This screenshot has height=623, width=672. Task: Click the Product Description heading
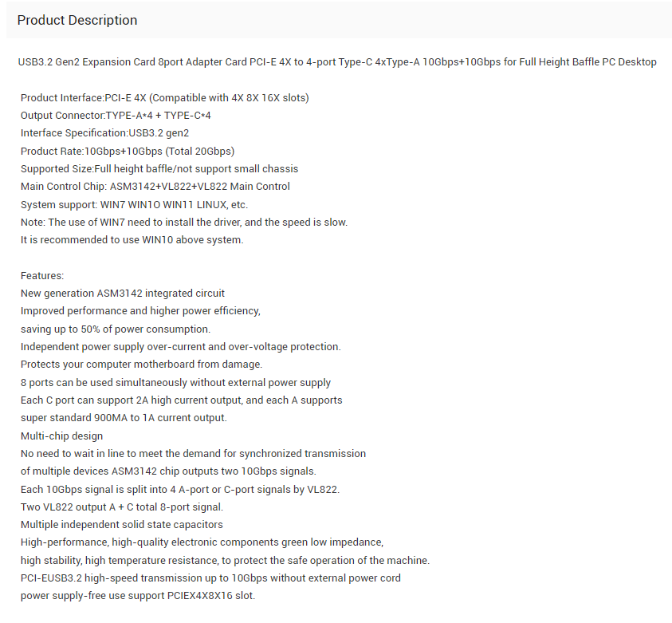pyautogui.click(x=77, y=20)
